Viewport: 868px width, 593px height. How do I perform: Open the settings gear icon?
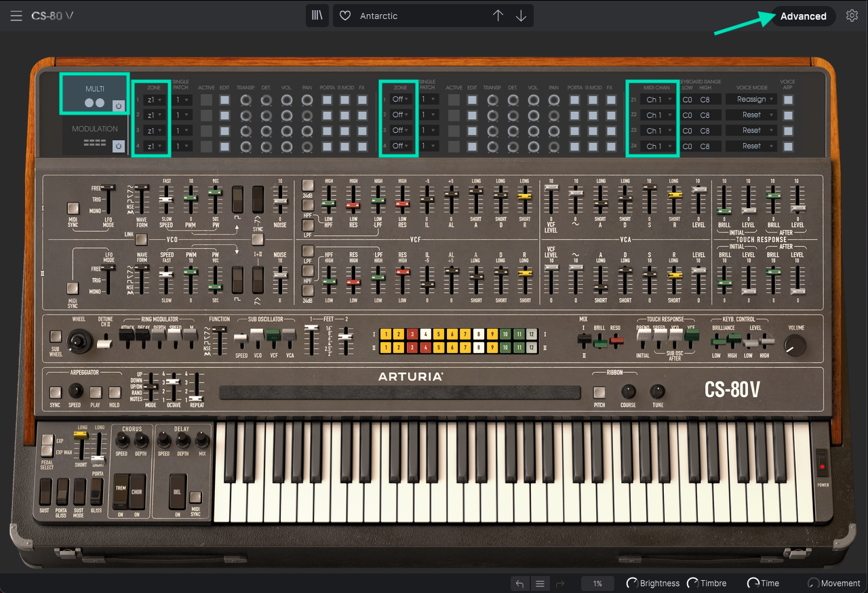pyautogui.click(x=852, y=15)
